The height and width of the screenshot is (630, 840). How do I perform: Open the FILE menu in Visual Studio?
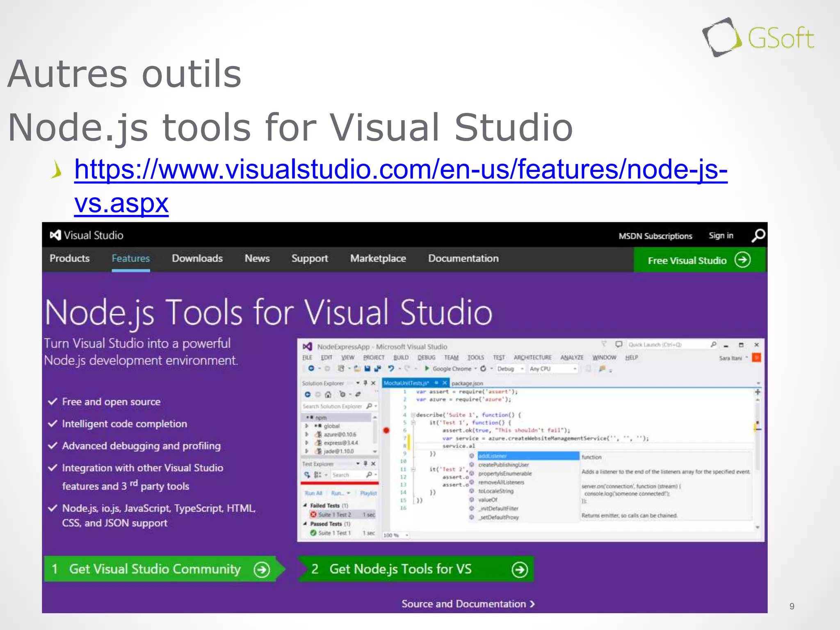pos(307,358)
